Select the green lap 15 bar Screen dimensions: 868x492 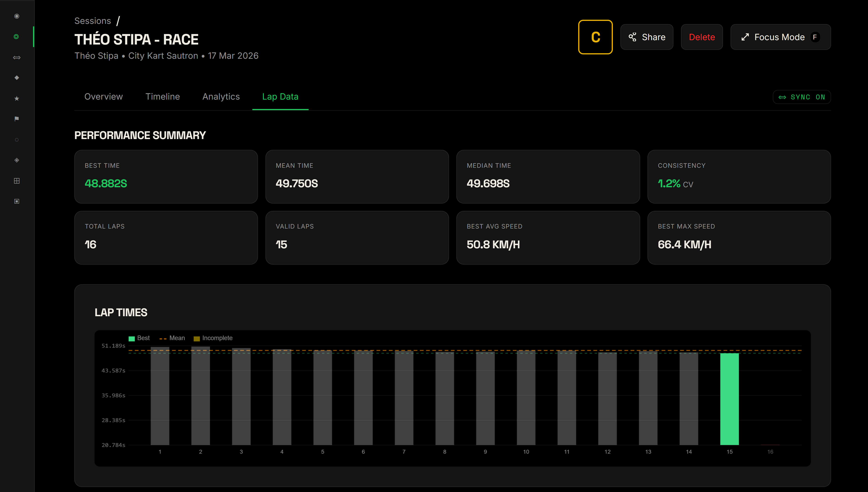click(x=729, y=399)
